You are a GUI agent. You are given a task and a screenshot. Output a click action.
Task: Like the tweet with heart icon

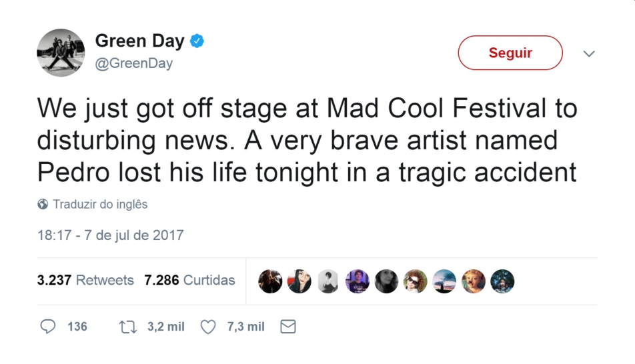(x=209, y=327)
